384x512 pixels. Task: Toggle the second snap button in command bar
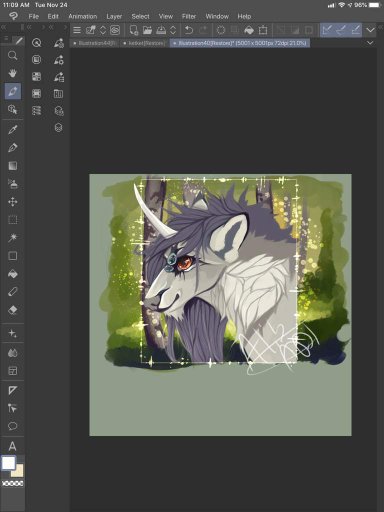click(x=341, y=30)
